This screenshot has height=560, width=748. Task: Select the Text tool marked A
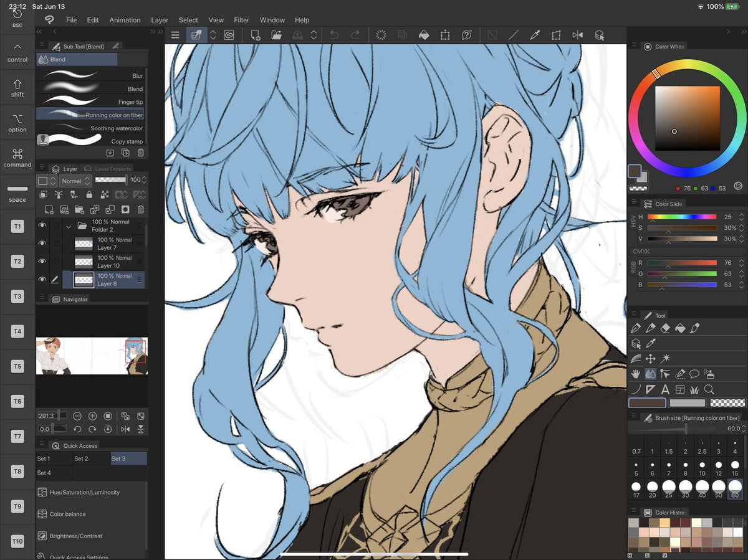pyautogui.click(x=665, y=389)
